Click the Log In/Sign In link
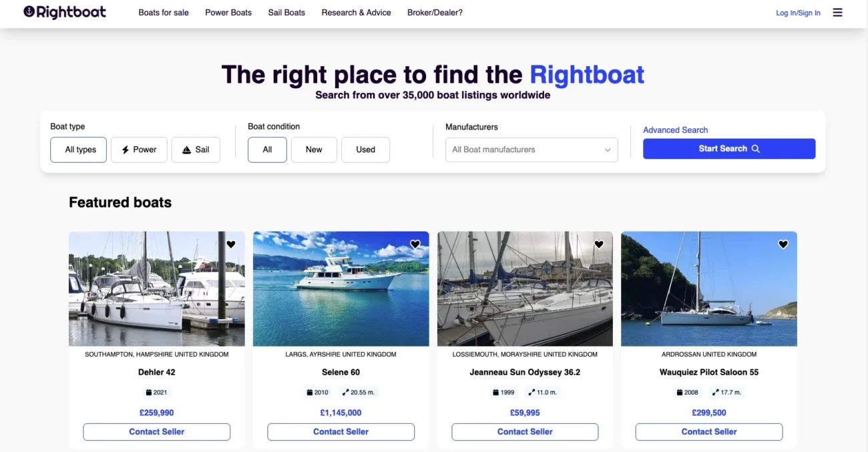The image size is (868, 452). pos(798,13)
